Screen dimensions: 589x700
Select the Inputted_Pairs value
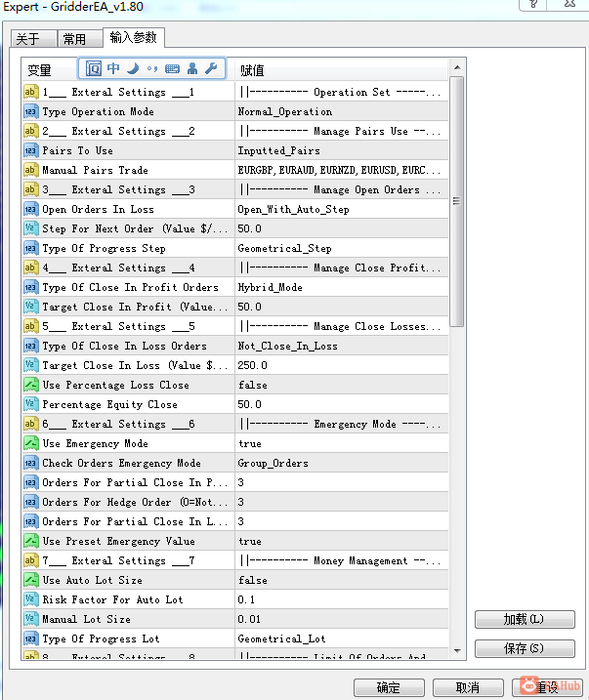278,150
